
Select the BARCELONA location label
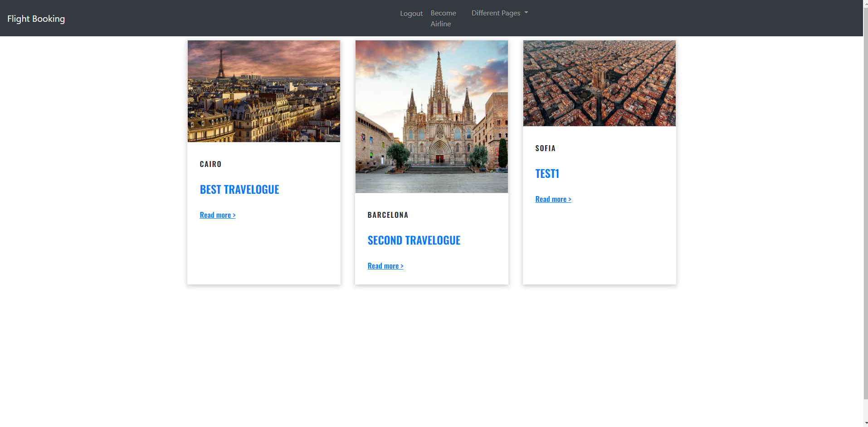tap(388, 215)
